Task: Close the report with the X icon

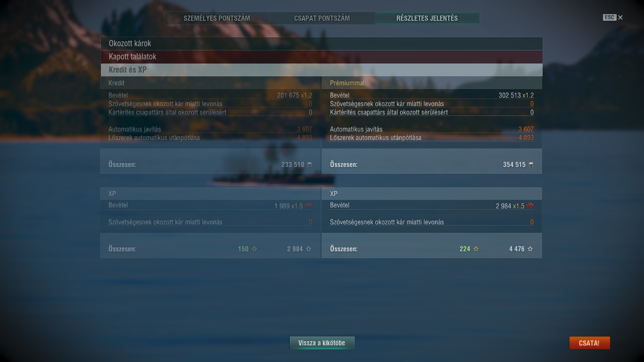Action: 620,17
